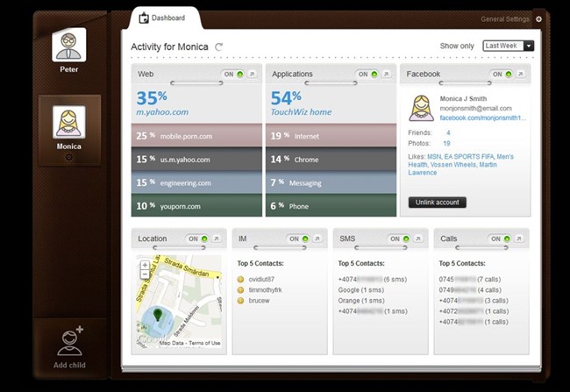Expand the IM panel arrow icon
Image resolution: width=570 pixels, height=392 pixels.
tap(317, 239)
